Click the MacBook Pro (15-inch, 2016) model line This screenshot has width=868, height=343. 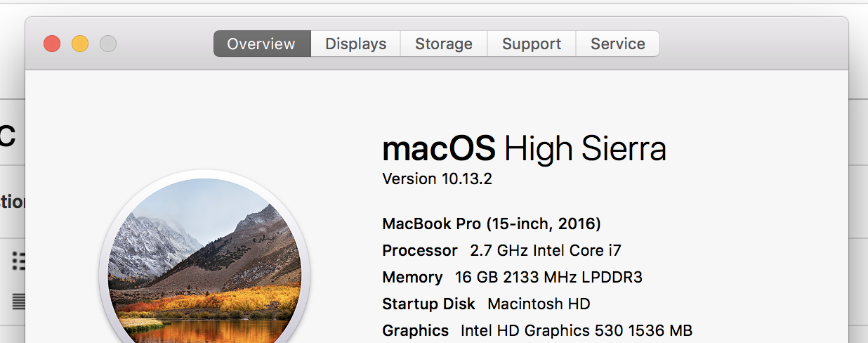click(491, 224)
